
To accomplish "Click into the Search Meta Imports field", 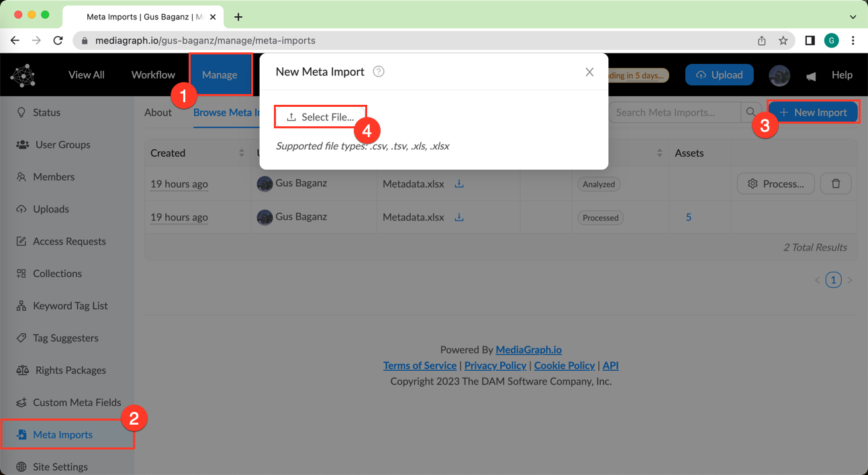I will coord(674,112).
